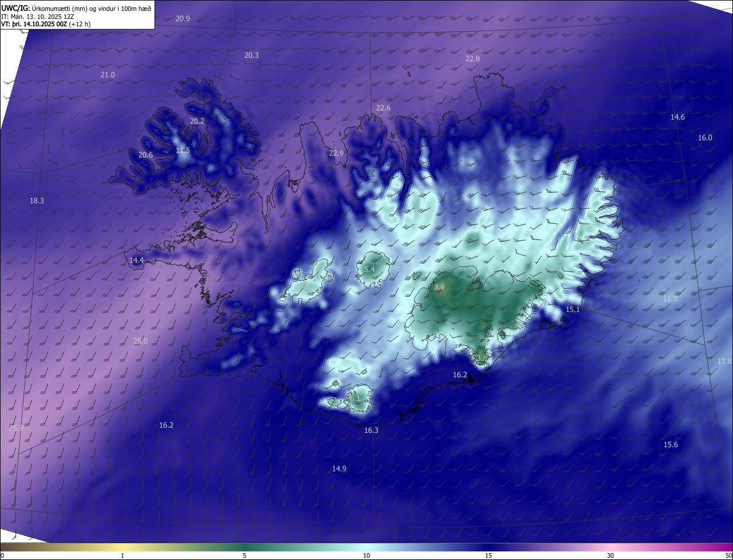The image size is (733, 560).
Task: Click the valid time 'VT: þri. 14.10.2025 00Z'
Action: click(x=34, y=24)
